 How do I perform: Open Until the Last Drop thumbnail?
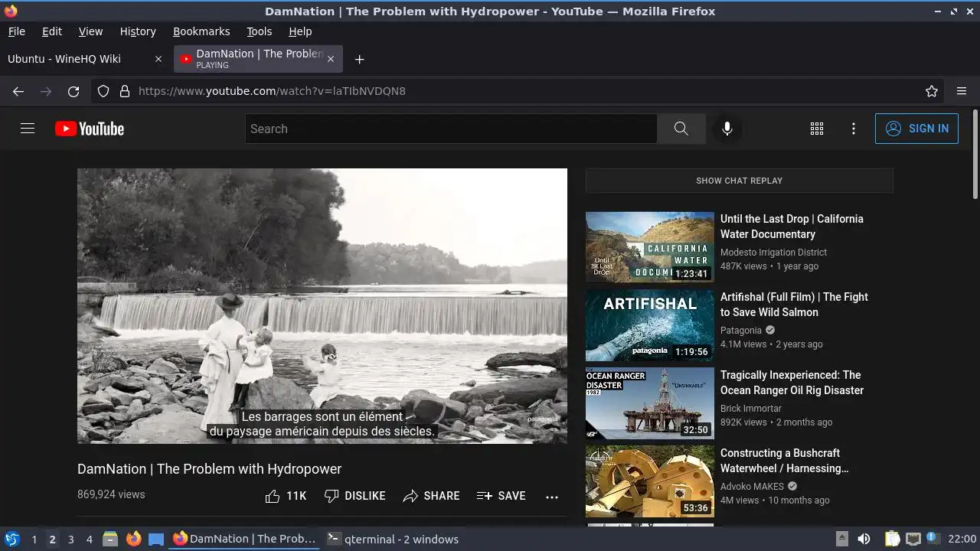click(x=650, y=246)
